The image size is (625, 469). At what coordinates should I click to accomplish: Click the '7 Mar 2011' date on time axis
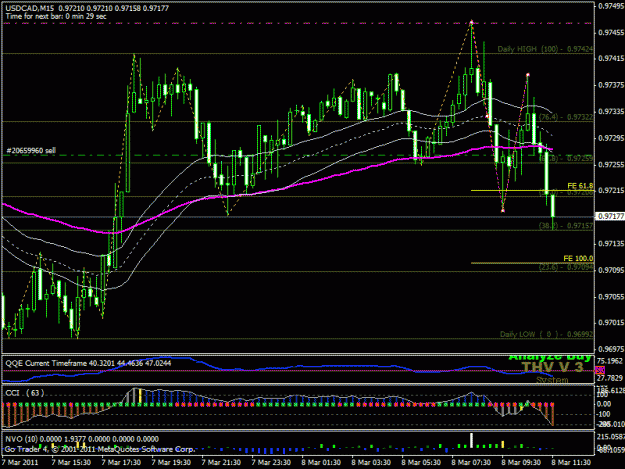(x=20, y=463)
